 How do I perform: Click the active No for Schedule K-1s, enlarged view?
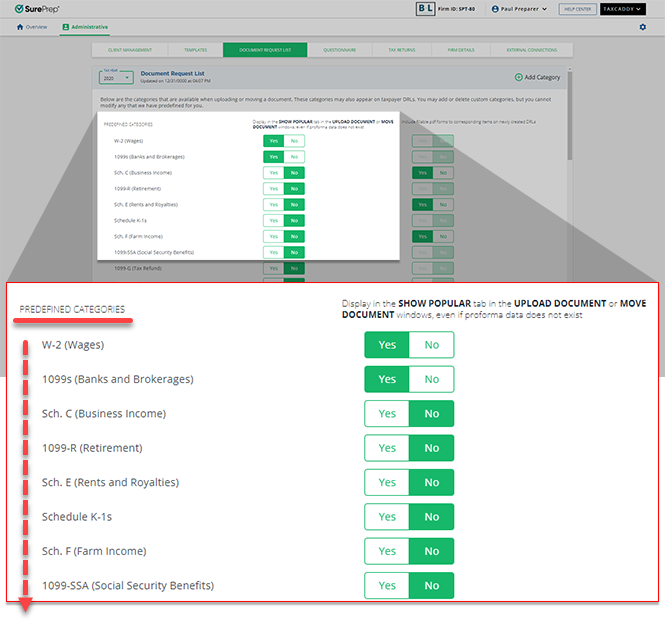pos(432,517)
